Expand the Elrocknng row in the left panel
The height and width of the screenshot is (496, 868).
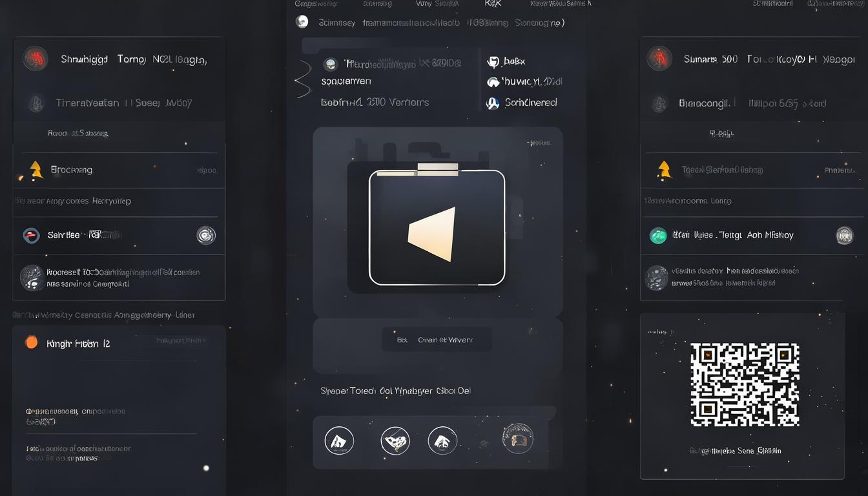pos(119,170)
